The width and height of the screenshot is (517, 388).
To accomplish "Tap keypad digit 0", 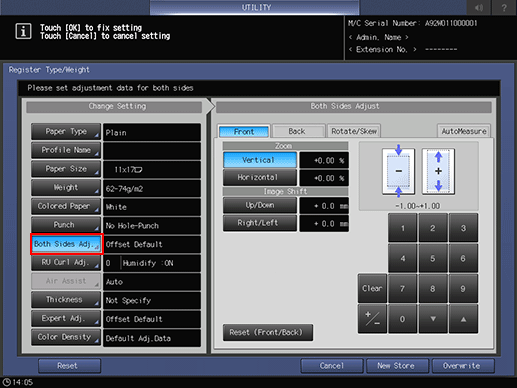I will click(403, 319).
